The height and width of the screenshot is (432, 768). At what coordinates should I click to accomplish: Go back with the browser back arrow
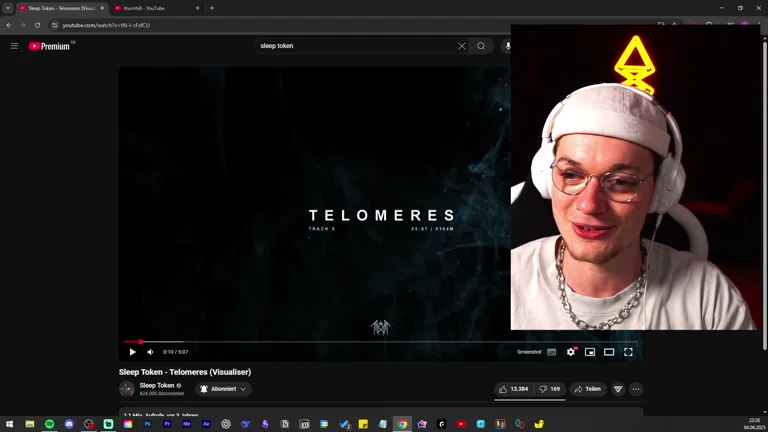[9, 25]
